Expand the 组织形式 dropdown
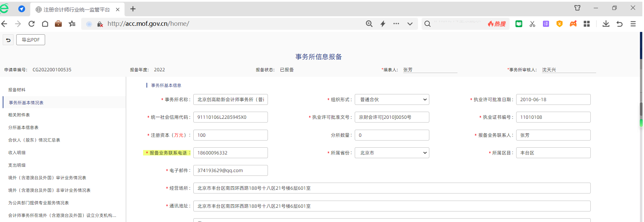Screen dimensions: 644x222 pyautogui.click(x=392, y=99)
